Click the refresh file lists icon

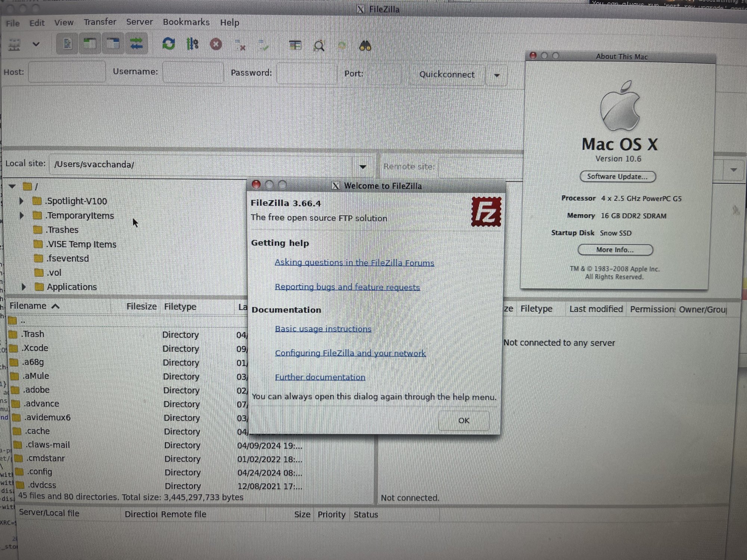tap(169, 44)
